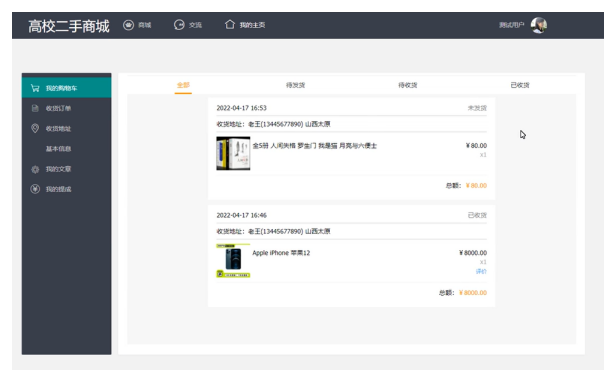Image resolution: width=610 pixels, height=375 pixels.
Task: Click the gear icon beside 我的文章
Action: 35,169
